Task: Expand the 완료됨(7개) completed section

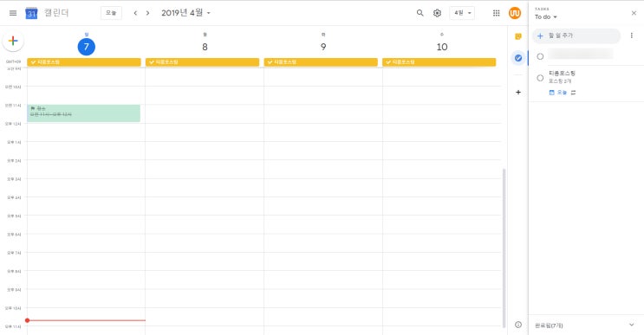Action: click(x=586, y=325)
